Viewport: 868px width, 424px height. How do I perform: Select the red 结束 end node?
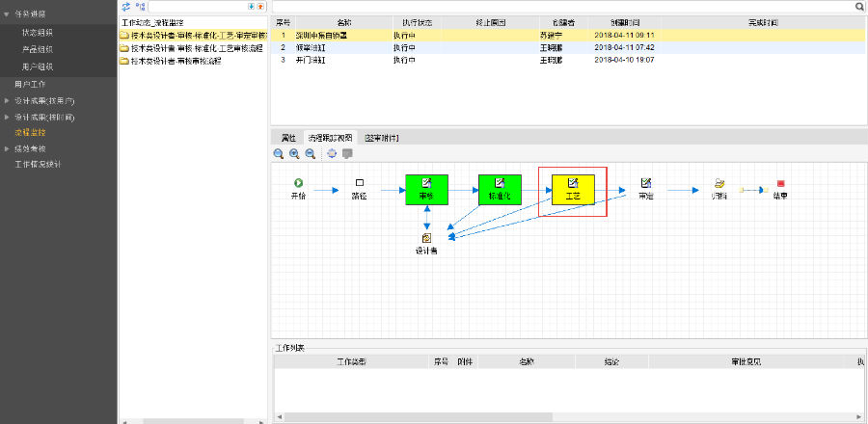780,189
